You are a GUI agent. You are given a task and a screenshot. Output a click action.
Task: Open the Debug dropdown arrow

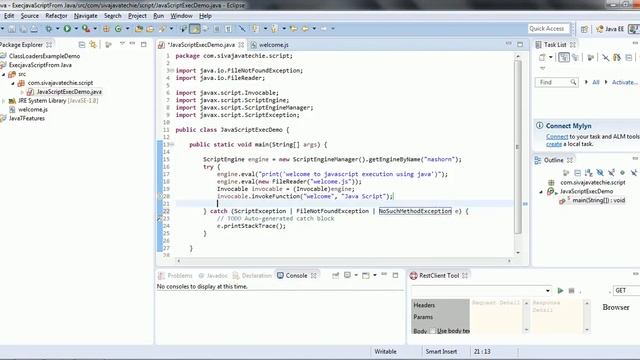pyautogui.click(x=58, y=29)
